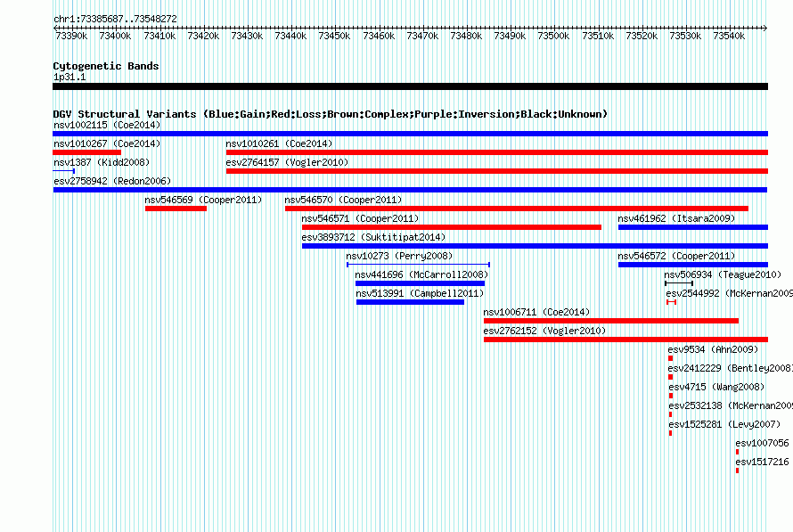This screenshot has height=532, width=793.
Task: Click the DGV Structural Variants track title
Action: click(331, 114)
